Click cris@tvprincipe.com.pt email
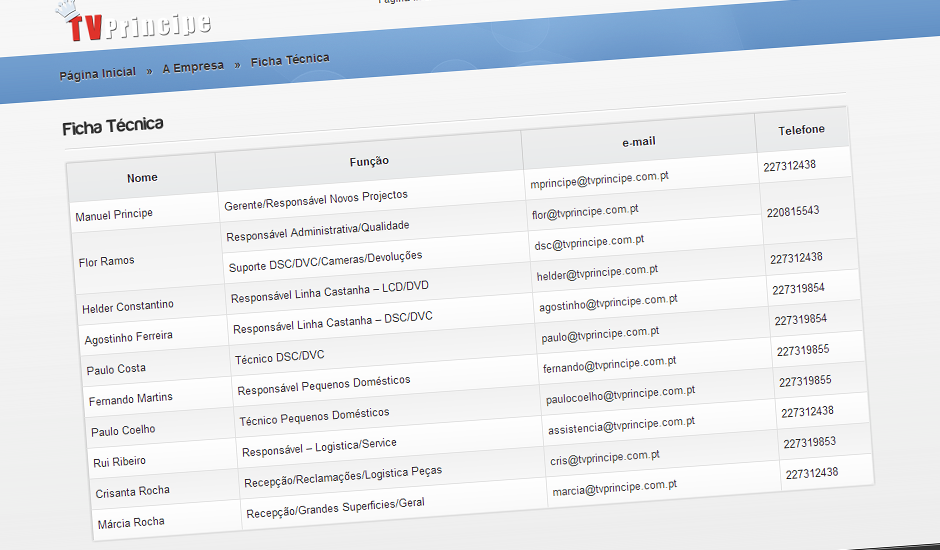The height and width of the screenshot is (550, 940). [x=605, y=458]
